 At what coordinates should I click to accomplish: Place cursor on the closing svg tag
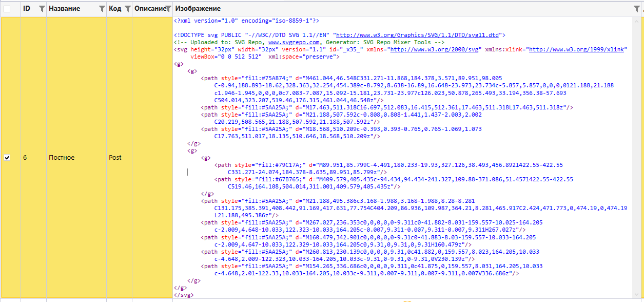pos(184,295)
